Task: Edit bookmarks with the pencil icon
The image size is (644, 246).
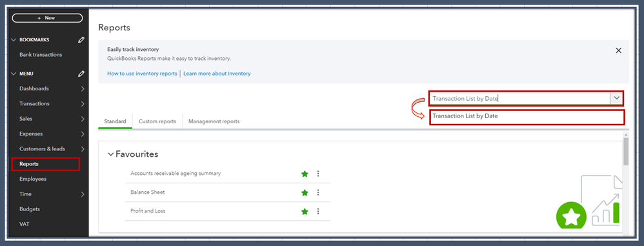Action: pyautogui.click(x=81, y=40)
